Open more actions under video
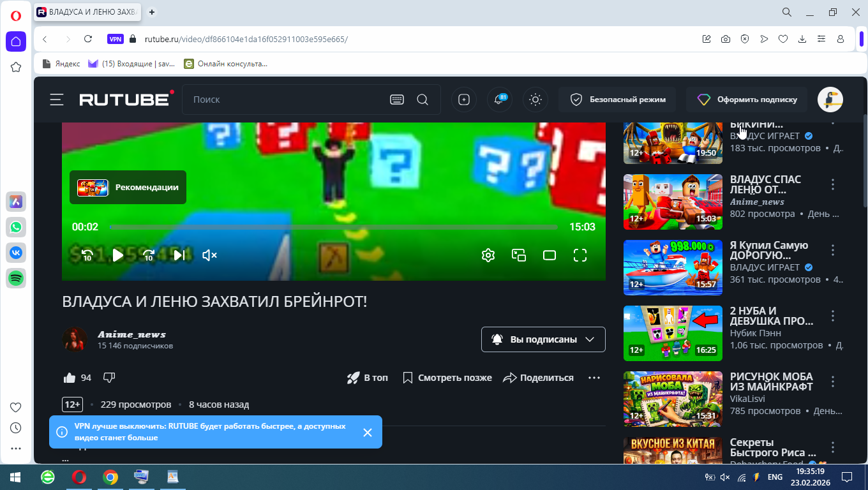Screen dimensions: 868x490 (594, 378)
